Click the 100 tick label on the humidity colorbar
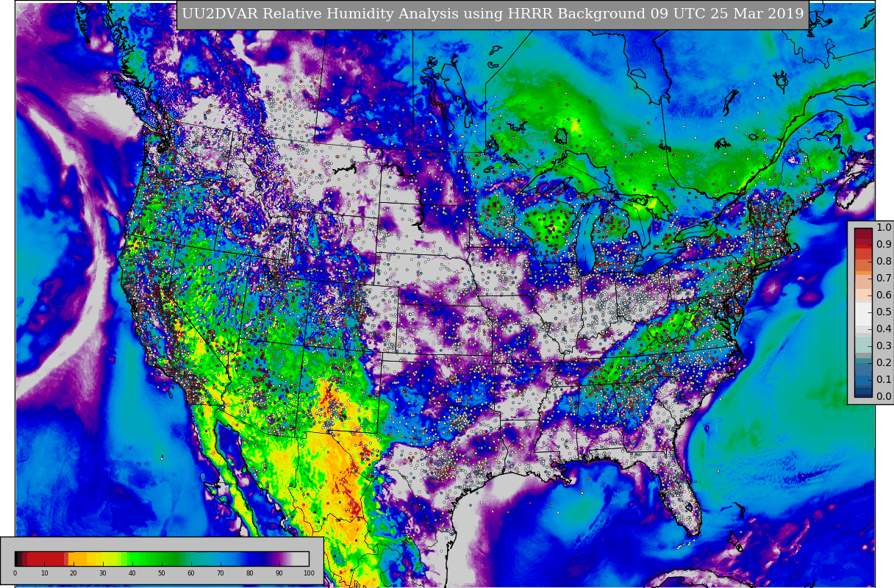The image size is (894, 588). [x=309, y=573]
